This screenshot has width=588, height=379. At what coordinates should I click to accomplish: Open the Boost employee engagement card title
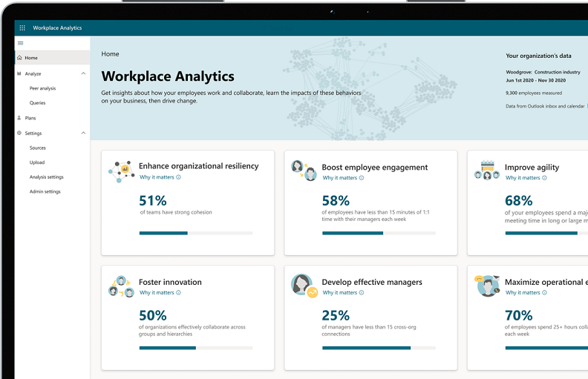pos(375,168)
